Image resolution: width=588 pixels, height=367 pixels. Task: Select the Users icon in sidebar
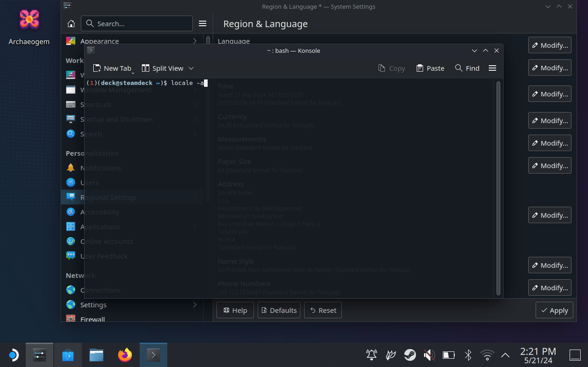click(x=71, y=182)
